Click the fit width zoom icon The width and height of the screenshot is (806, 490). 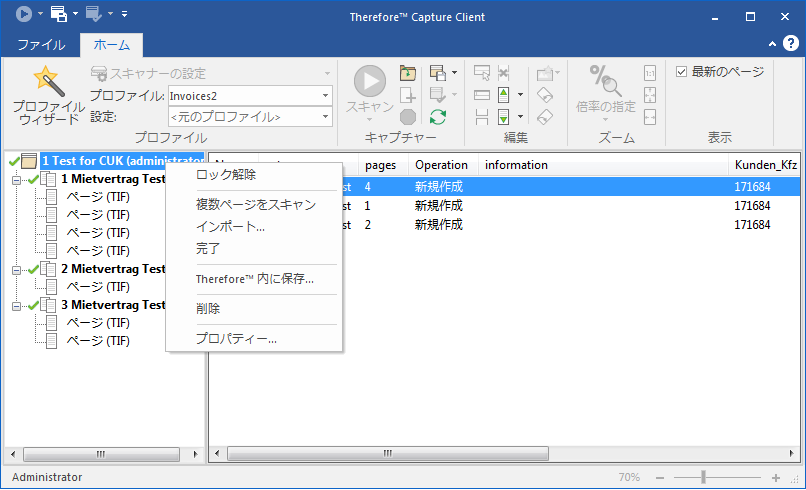(650, 117)
